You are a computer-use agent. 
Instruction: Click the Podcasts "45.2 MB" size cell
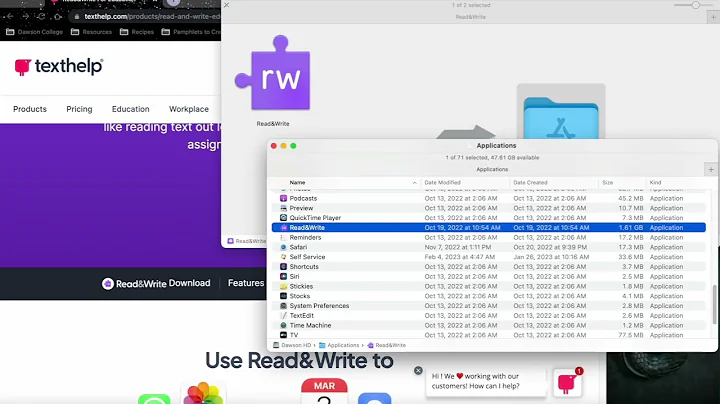(630, 198)
